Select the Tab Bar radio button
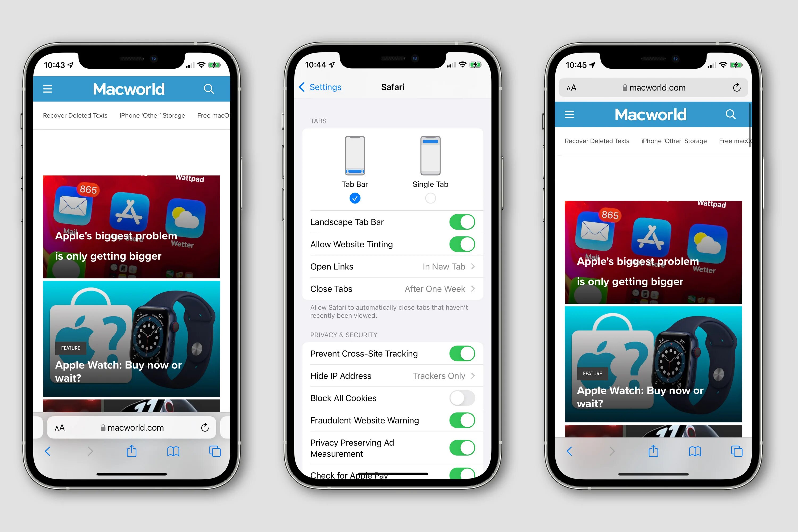This screenshot has width=798, height=532. pyautogui.click(x=355, y=198)
